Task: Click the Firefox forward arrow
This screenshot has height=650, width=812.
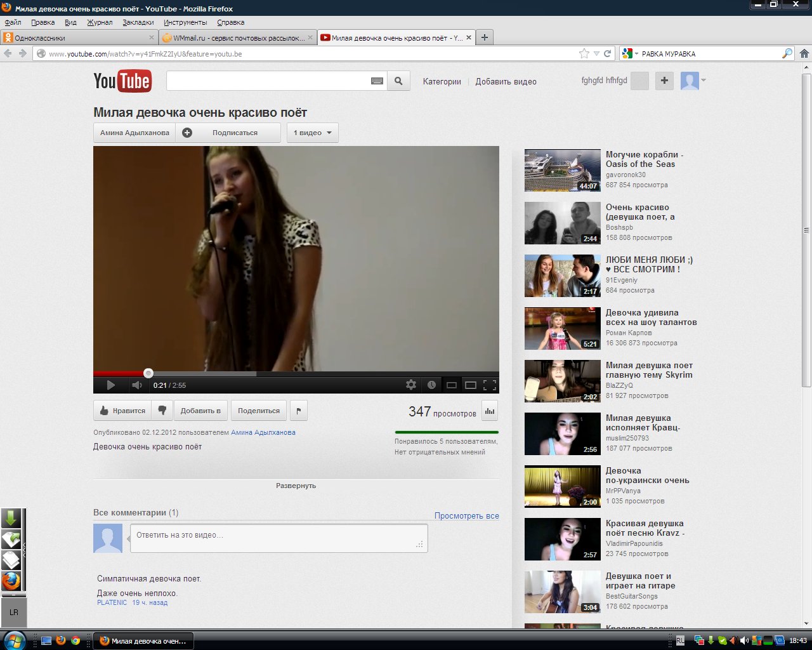Action: pos(23,53)
